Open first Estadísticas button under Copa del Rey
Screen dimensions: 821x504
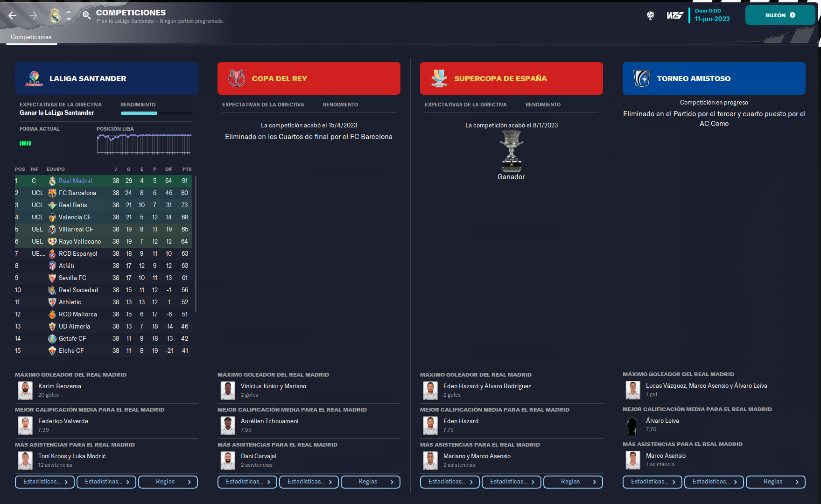247,482
